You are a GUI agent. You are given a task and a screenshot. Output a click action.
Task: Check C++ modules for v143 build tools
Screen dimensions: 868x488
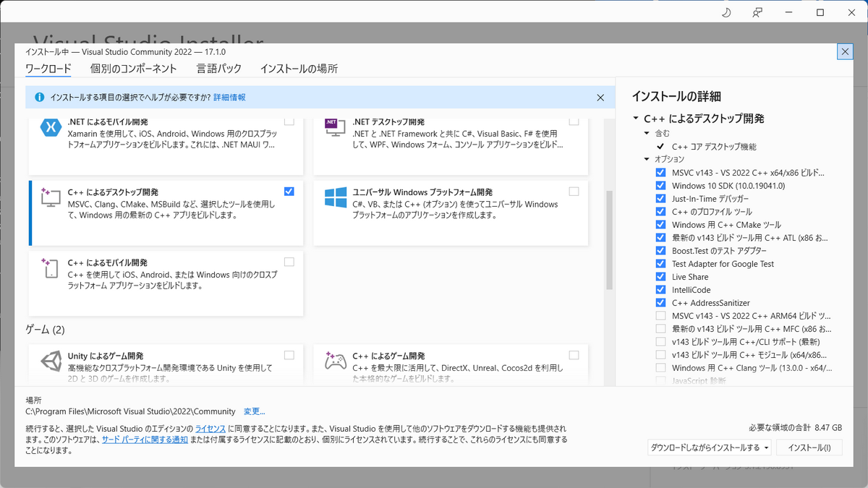660,355
